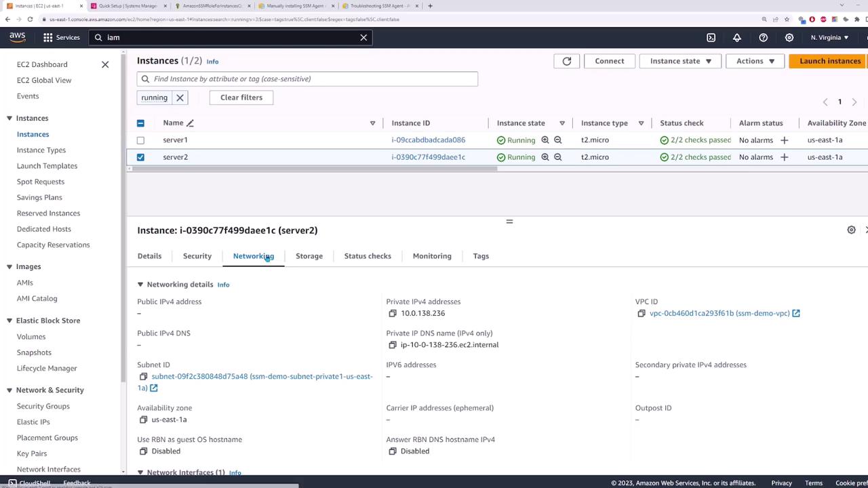Viewport: 868px width, 488px height.
Task: Open the ssm-demo-vpc VPC link
Action: coord(719,313)
